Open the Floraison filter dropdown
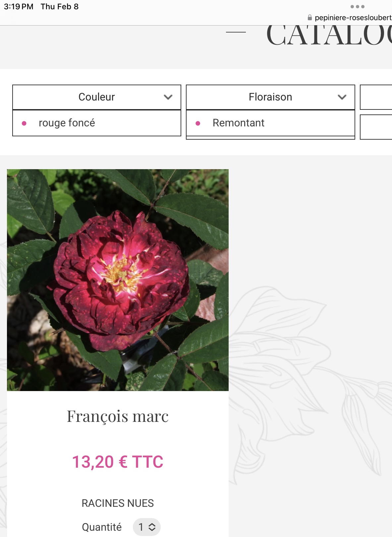392x537 pixels. pyautogui.click(x=270, y=97)
